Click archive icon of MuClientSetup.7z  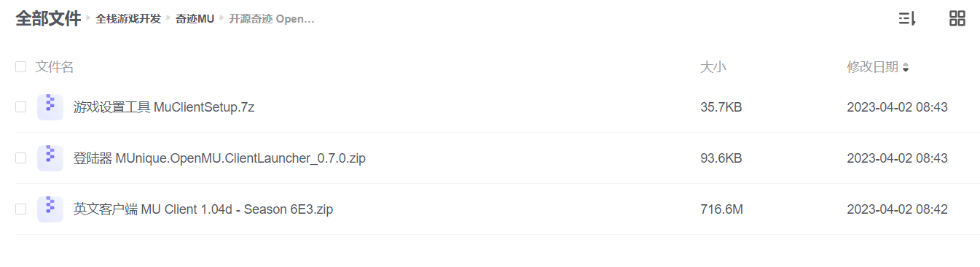click(50, 107)
